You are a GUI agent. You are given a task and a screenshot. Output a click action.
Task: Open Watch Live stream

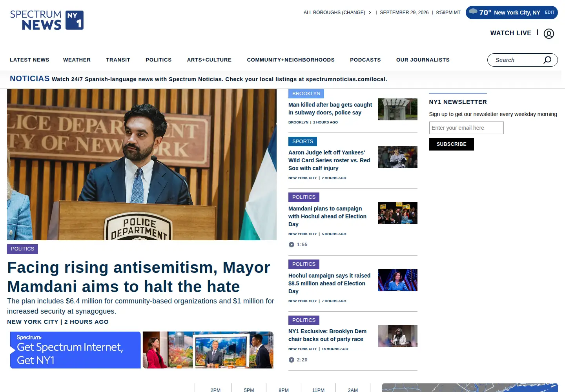[x=510, y=33]
